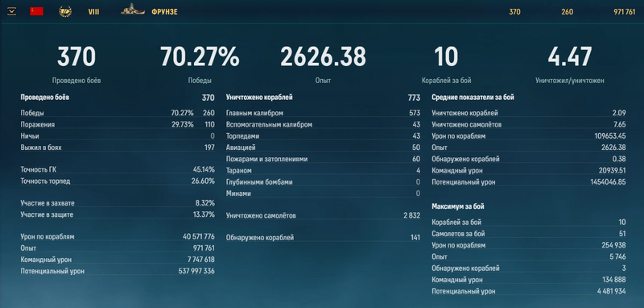Click the 8.32% capture participation value

(205, 203)
